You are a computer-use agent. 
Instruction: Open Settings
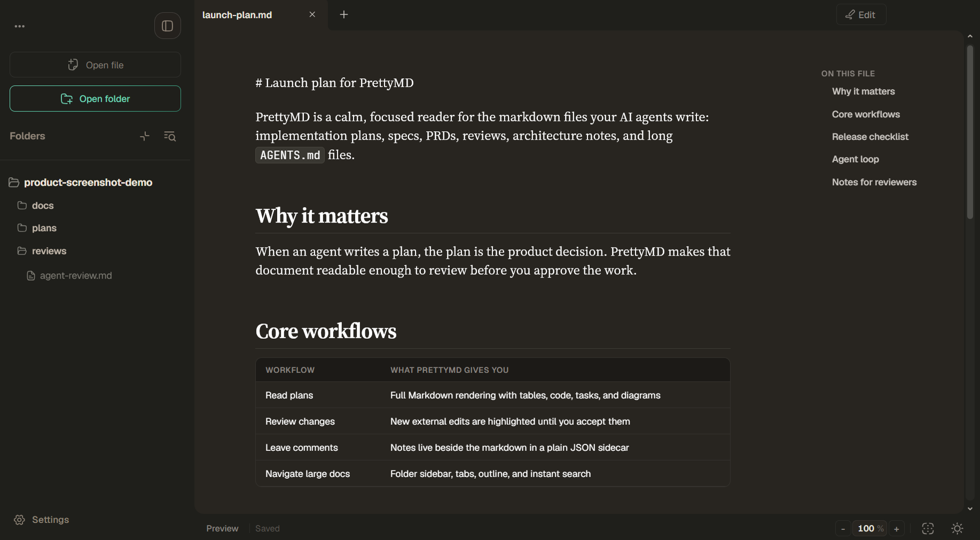(x=42, y=520)
